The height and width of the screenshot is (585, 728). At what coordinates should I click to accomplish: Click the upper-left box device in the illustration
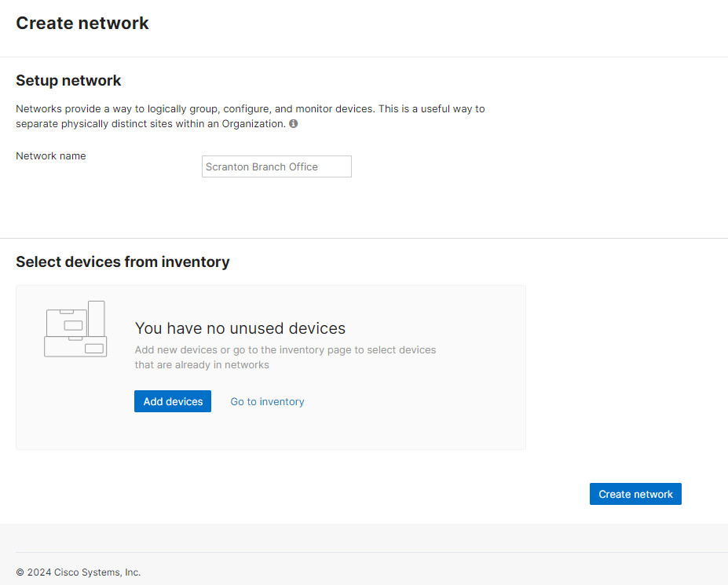click(x=66, y=322)
